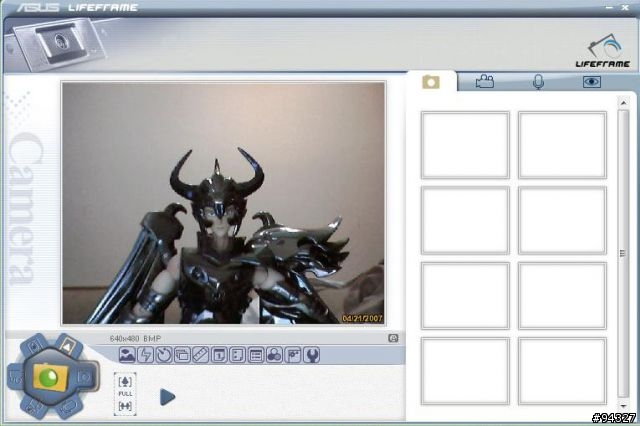The height and width of the screenshot is (426, 640).
Task: Select the first empty thumbnail slot, top-left
Action: coord(465,145)
